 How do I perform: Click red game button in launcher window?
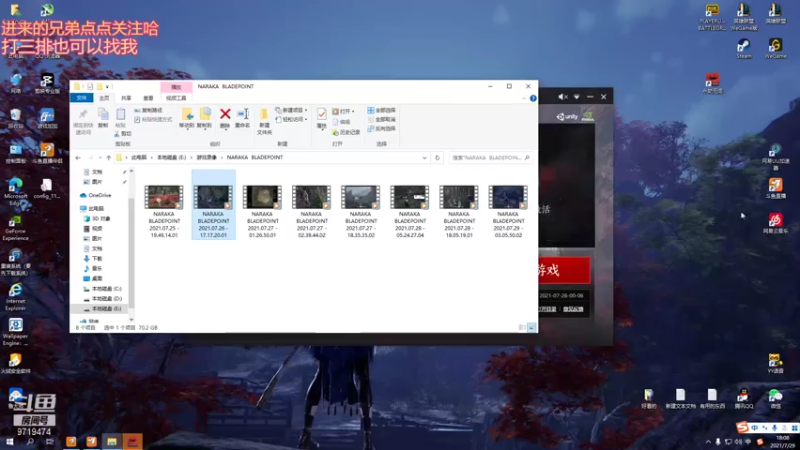pyautogui.click(x=564, y=270)
